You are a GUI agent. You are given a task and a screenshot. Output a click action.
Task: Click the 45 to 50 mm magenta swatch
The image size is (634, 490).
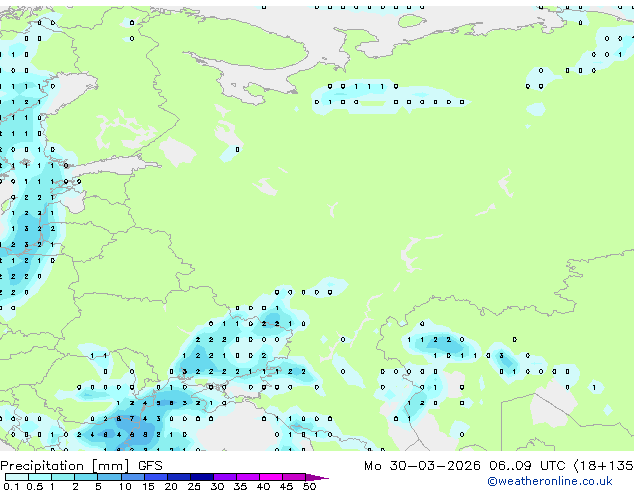click(294, 477)
